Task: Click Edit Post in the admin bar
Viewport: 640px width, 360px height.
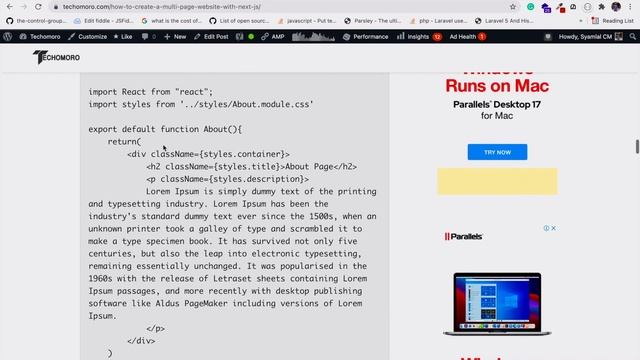Action: click(211, 36)
